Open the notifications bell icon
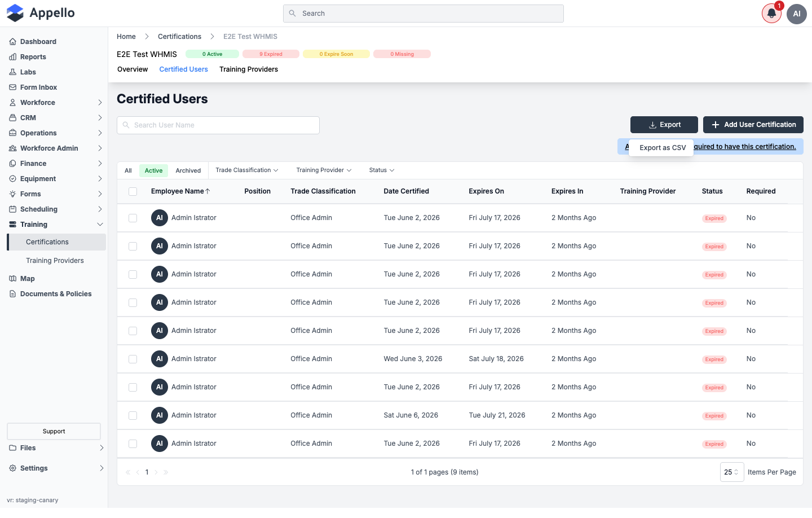Viewport: 812px width, 518px height. coord(771,14)
